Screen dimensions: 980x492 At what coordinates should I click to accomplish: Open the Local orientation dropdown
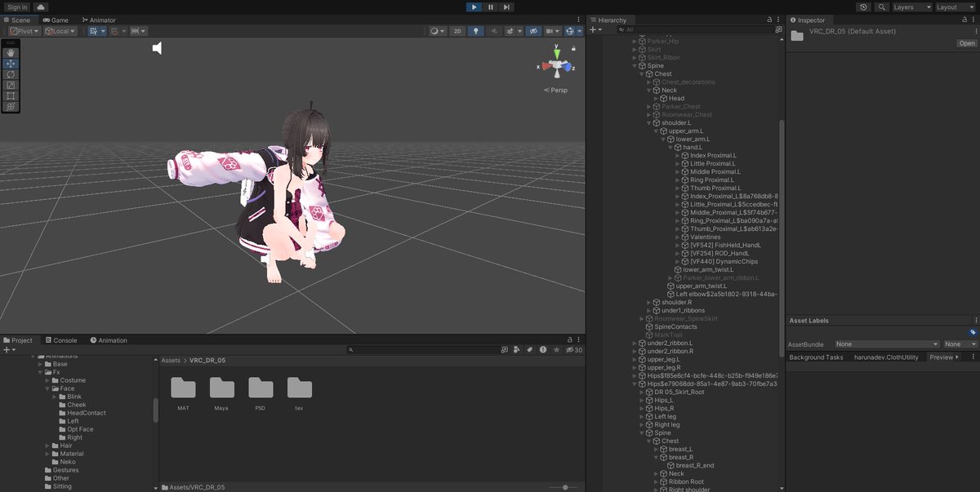(60, 31)
